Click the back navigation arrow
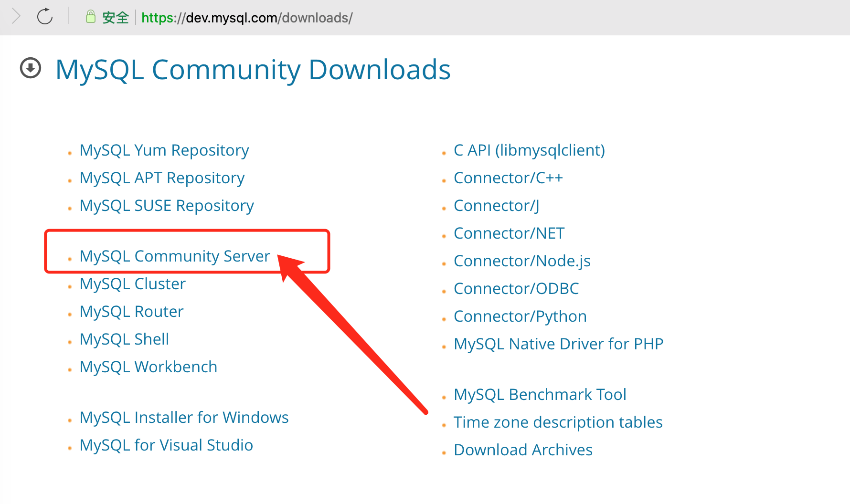Image resolution: width=850 pixels, height=504 pixels. (16, 16)
